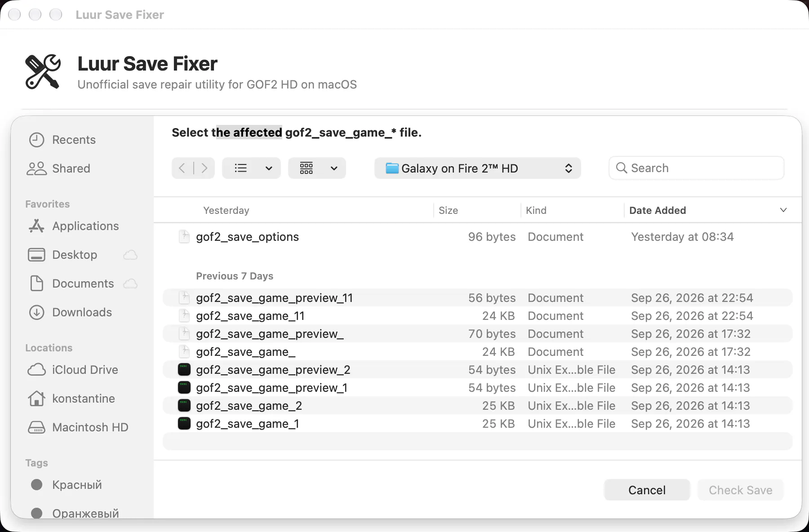The width and height of the screenshot is (809, 532).
Task: Open the konstantine home folder
Action: [x=84, y=399]
